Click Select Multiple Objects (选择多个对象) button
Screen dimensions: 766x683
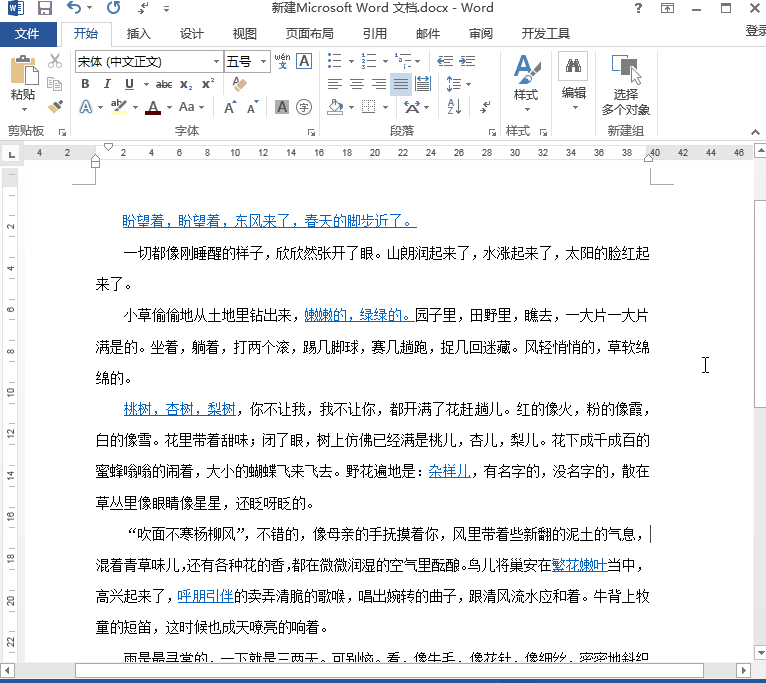[x=626, y=85]
